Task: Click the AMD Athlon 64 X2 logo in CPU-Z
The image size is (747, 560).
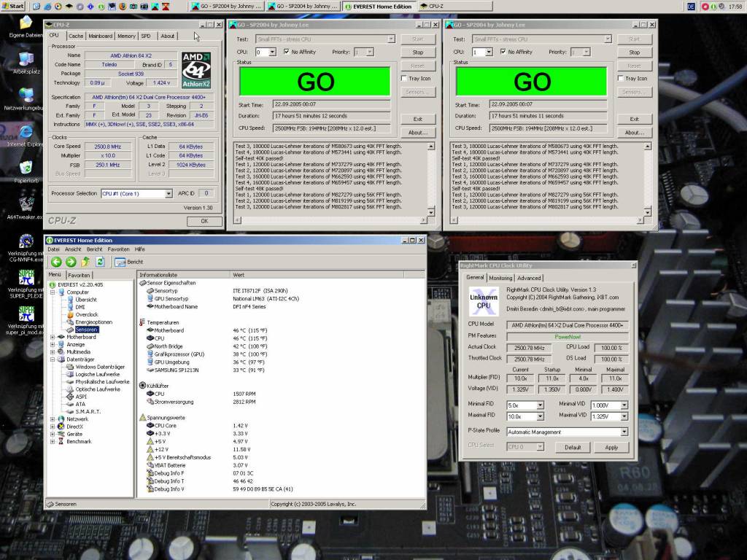Action: click(196, 70)
